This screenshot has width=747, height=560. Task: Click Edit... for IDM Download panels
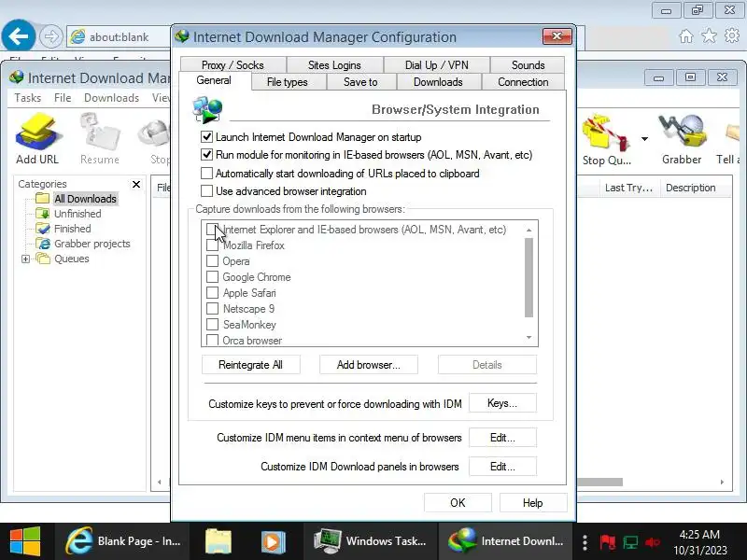coord(502,466)
